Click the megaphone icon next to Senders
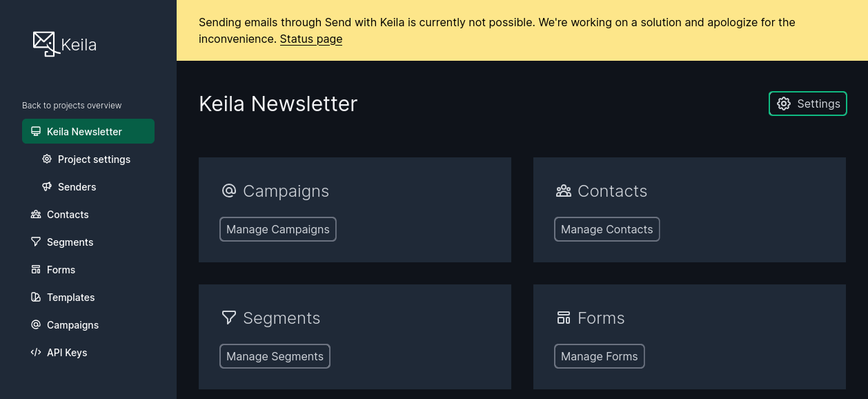The image size is (868, 399). [x=47, y=186]
